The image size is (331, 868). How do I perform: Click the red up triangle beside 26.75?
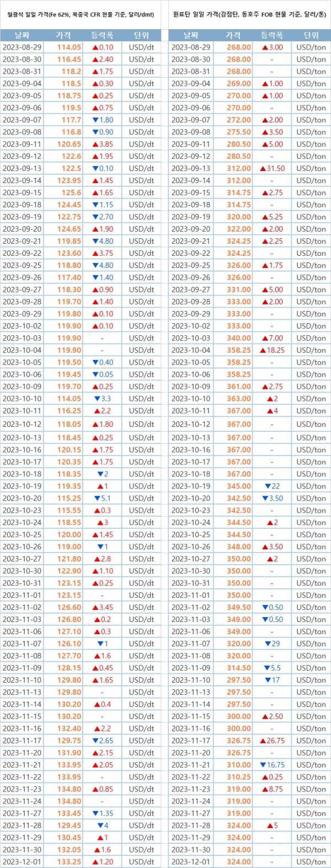[263, 741]
